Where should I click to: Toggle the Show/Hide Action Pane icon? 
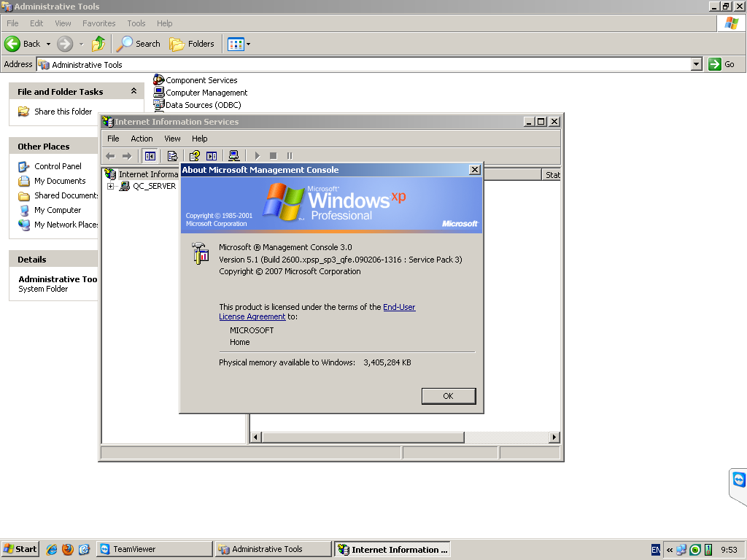click(212, 156)
